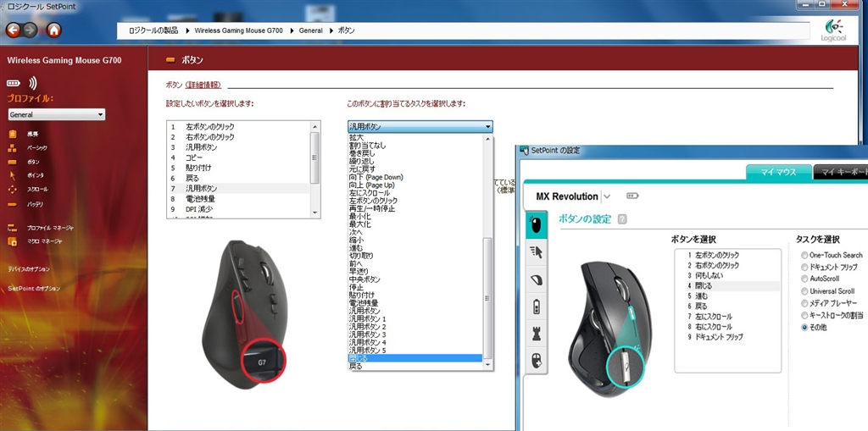Select the AutoScroll radio option
868x431 pixels.
pyautogui.click(x=805, y=279)
